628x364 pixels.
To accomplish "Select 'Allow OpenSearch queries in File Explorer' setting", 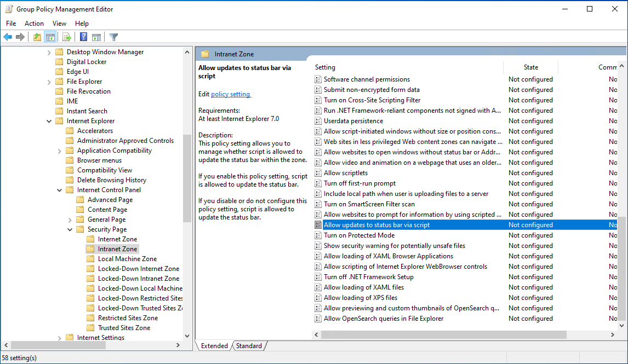I will coord(384,319).
